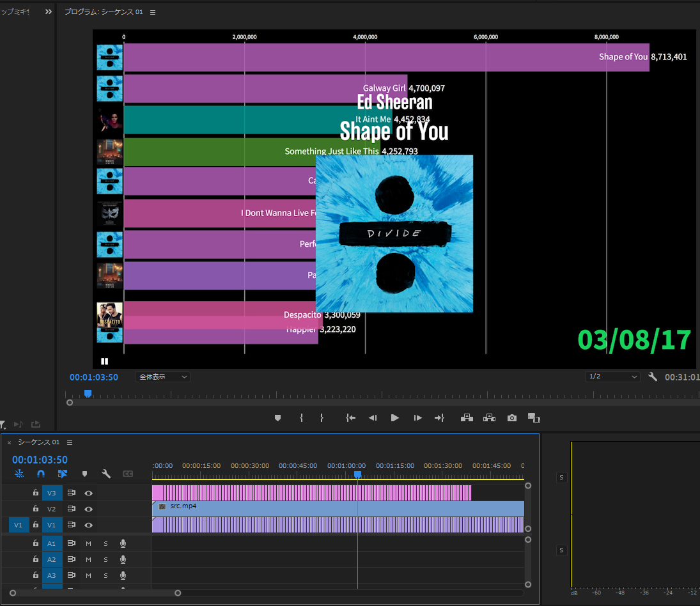
Task: Toggle V1 track output eye
Action: [88, 525]
